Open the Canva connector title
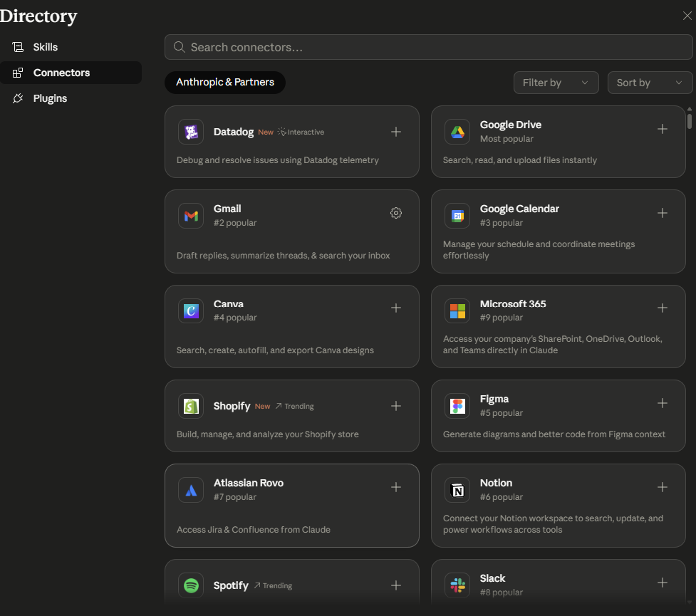 229,304
